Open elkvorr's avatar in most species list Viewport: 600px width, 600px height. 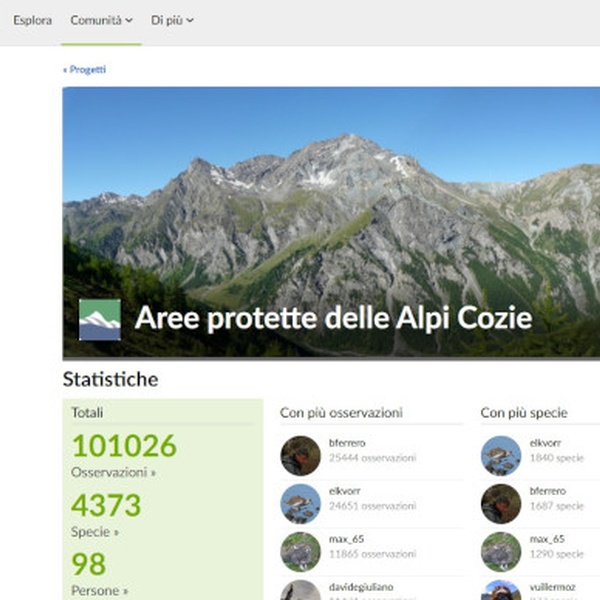(501, 456)
